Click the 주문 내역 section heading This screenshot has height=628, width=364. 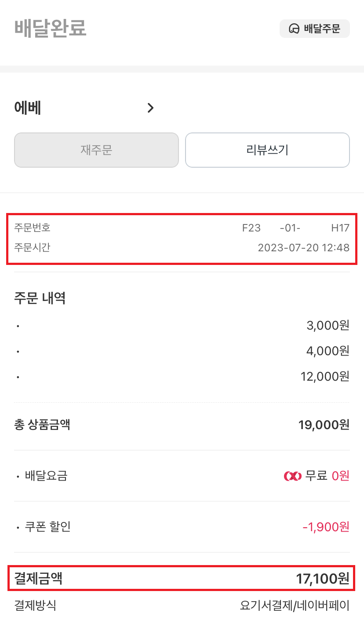[x=40, y=298]
